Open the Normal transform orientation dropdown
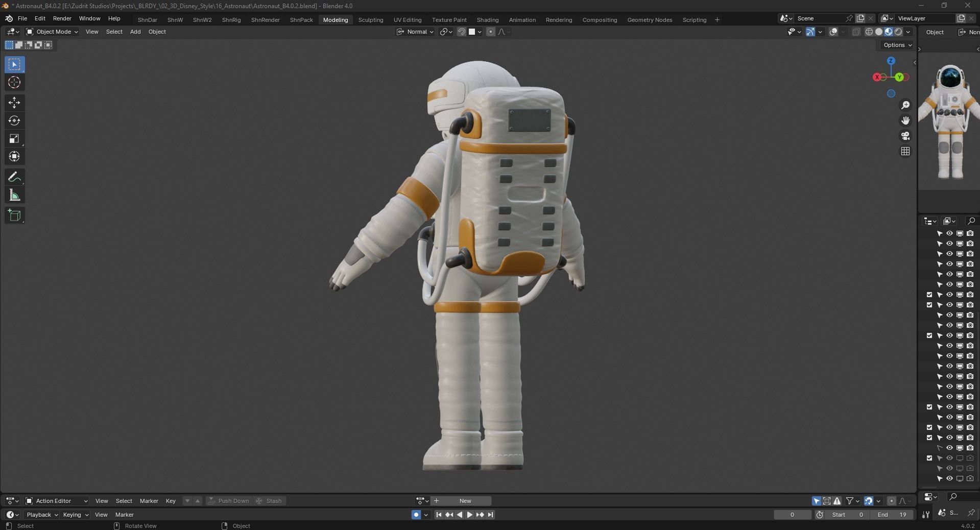980x530 pixels. pos(415,32)
